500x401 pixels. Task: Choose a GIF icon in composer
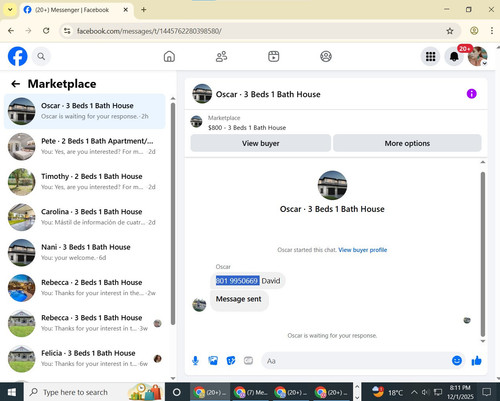click(x=248, y=361)
